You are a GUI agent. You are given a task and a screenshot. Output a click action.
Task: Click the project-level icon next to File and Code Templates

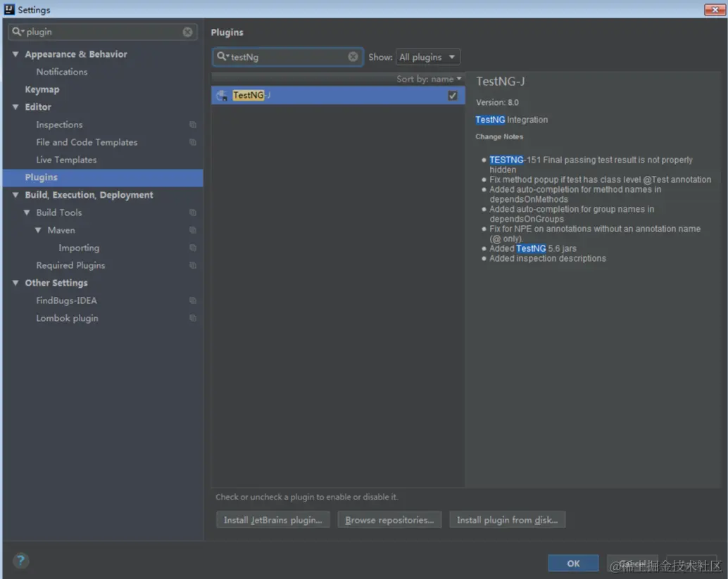click(193, 142)
